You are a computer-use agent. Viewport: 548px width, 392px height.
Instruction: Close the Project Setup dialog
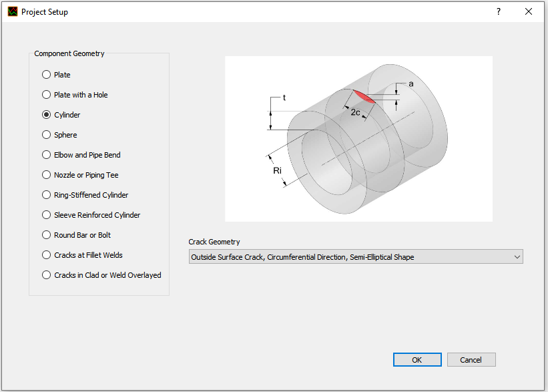[529, 12]
